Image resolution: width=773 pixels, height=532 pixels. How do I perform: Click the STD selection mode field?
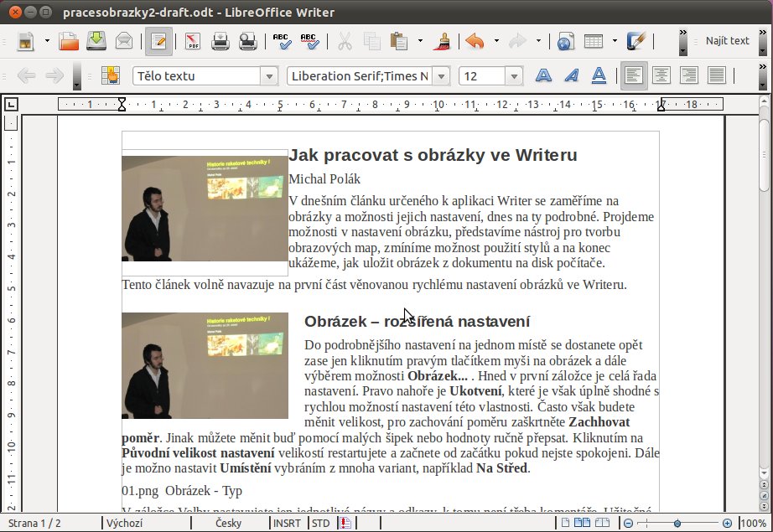click(x=321, y=523)
